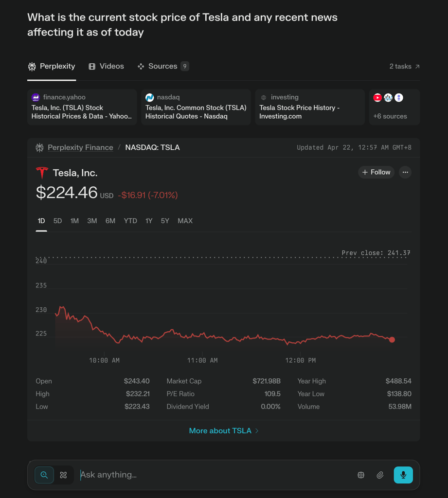Click the Low value $223.43
Image resolution: width=448 pixels, height=498 pixels.
[137, 407]
